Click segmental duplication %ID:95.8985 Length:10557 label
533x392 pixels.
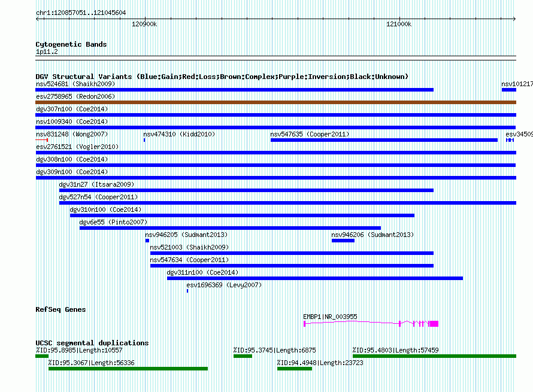[x=79, y=350]
